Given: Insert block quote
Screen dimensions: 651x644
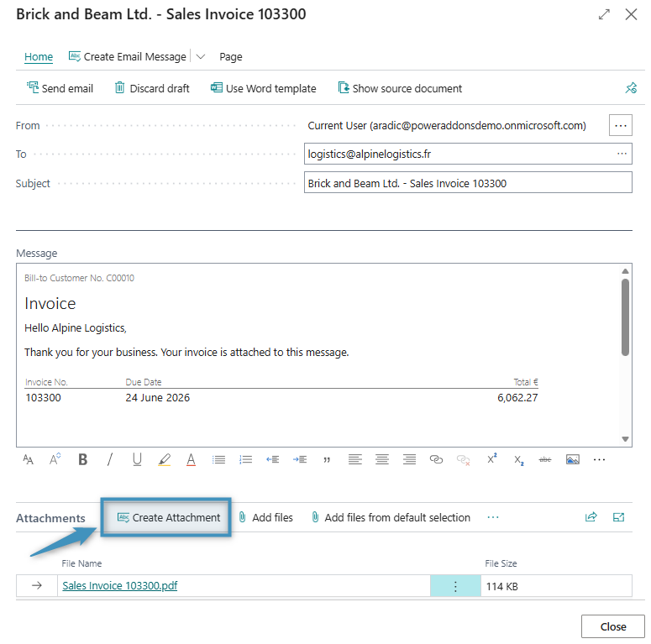Looking at the screenshot, I should 327,460.
